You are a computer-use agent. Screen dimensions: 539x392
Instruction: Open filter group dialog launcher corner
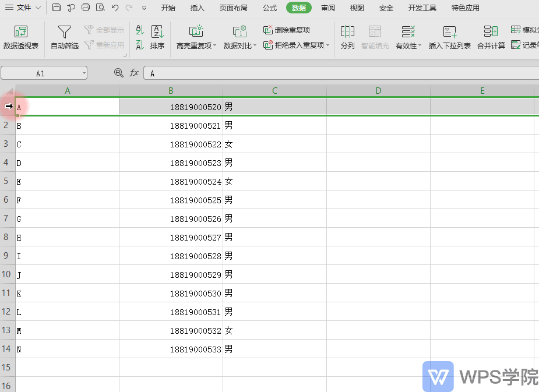pos(125,55)
